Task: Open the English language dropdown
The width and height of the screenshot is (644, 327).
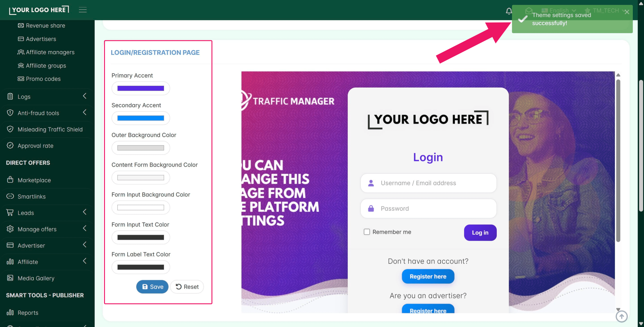Action: click(559, 11)
